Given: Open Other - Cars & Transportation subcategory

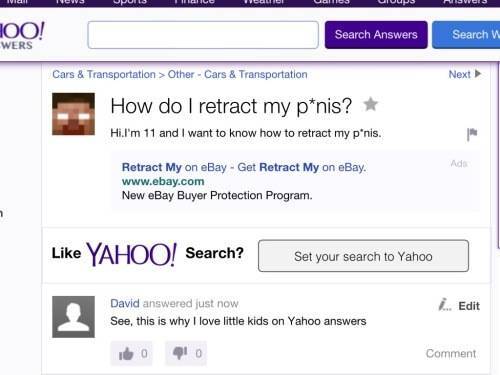Looking at the screenshot, I should click(x=237, y=74).
